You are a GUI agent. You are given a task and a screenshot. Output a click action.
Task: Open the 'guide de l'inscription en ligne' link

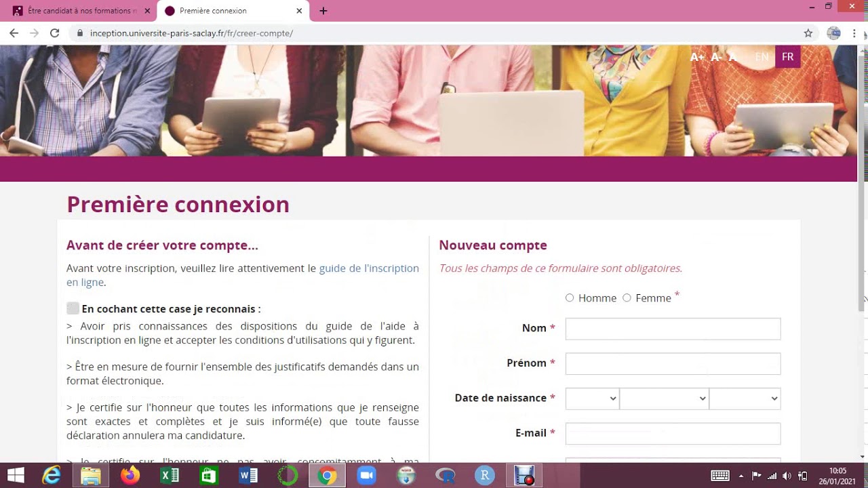click(x=369, y=268)
